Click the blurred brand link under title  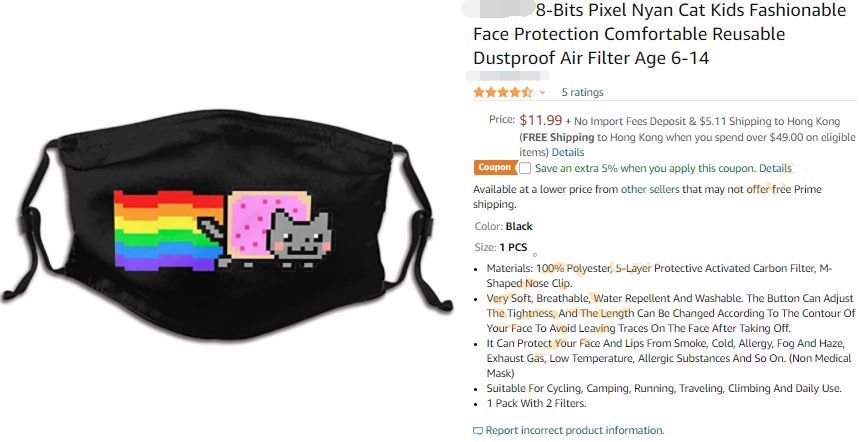507,75
